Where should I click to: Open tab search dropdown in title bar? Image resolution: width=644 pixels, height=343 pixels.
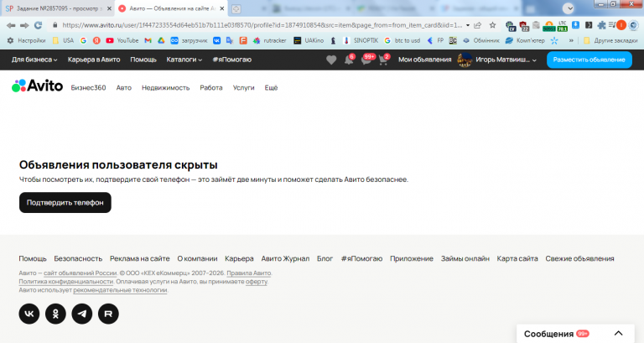[569, 8]
